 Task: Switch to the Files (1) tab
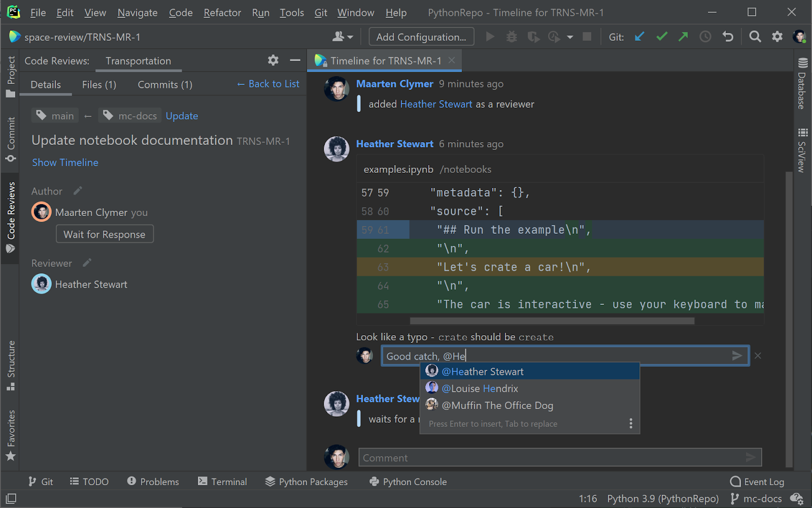tap(99, 85)
